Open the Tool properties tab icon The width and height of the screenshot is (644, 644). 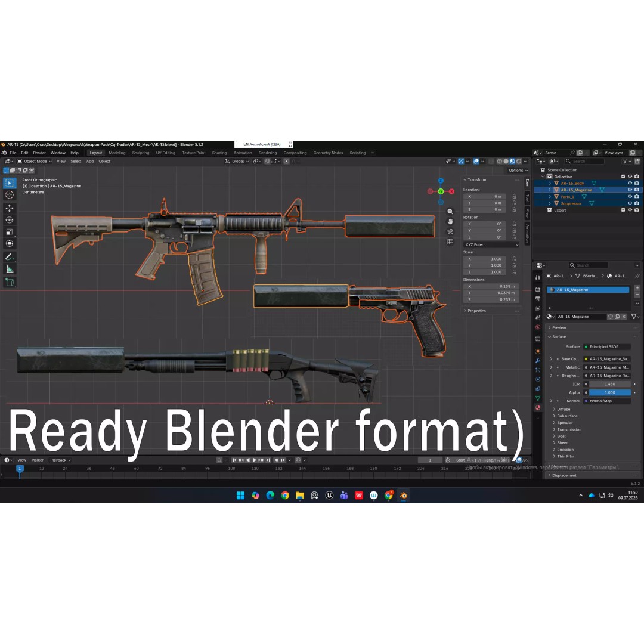[x=538, y=278]
